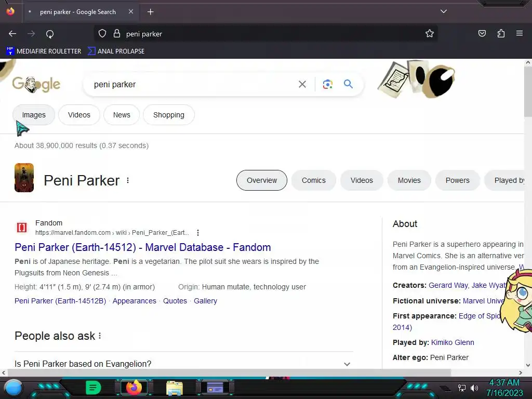Select the Played by chip
Screen dimensions: 532x399
tap(505, 180)
